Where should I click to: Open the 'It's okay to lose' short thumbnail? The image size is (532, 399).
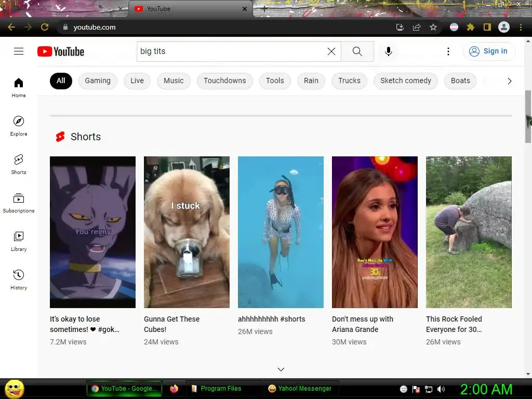[x=92, y=232]
